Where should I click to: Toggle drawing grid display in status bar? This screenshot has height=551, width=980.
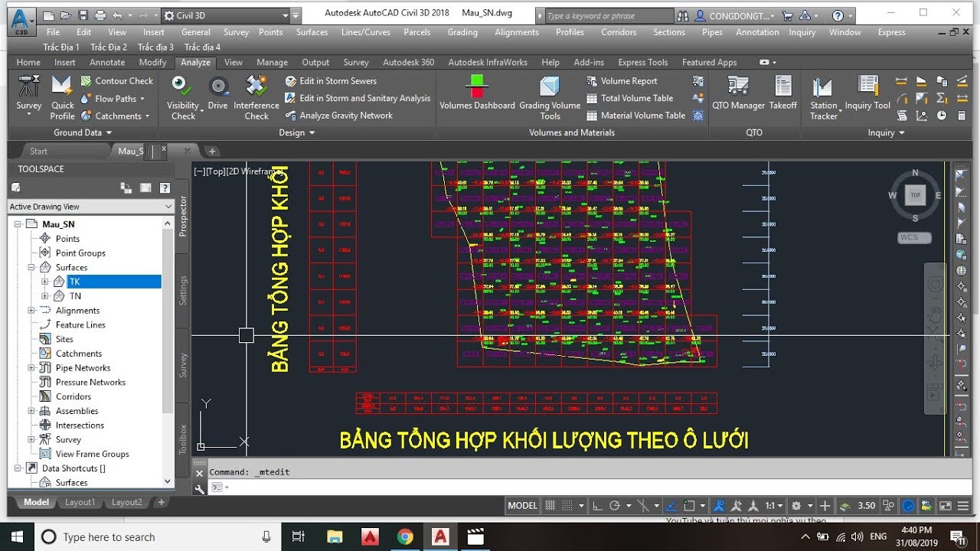[x=550, y=506]
